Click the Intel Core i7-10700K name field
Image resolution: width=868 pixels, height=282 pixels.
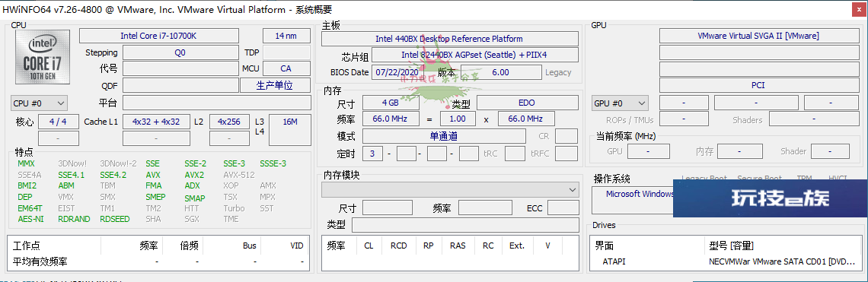point(159,36)
